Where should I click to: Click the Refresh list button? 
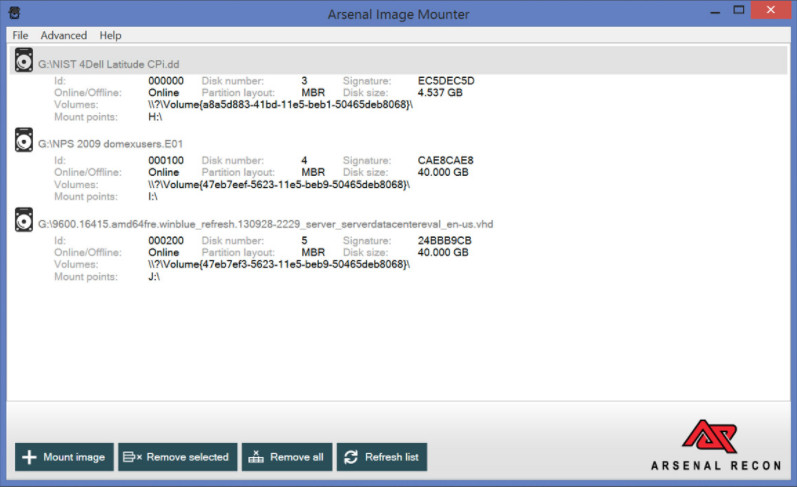382,457
